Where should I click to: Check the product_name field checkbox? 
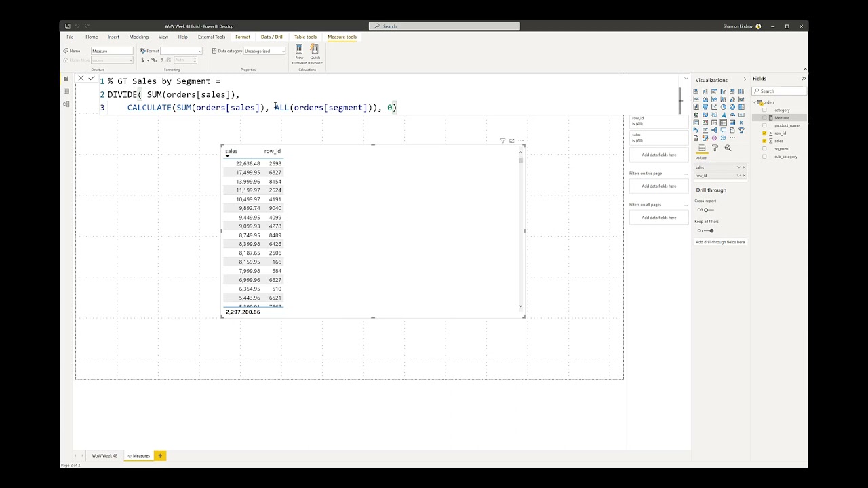(765, 125)
